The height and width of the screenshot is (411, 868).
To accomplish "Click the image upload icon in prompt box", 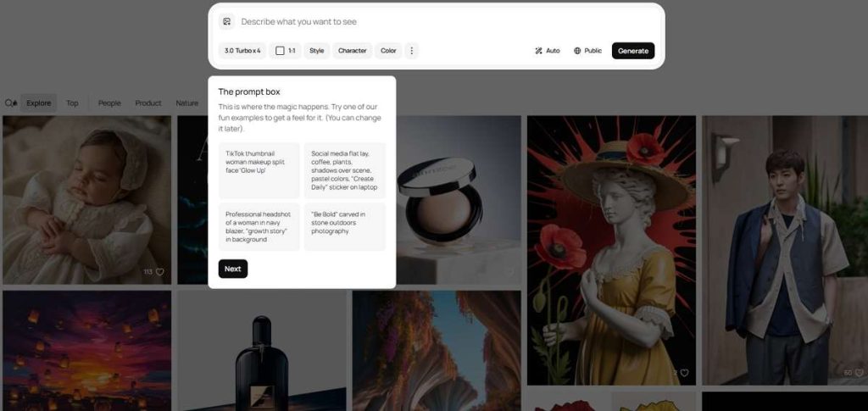I will coord(226,22).
